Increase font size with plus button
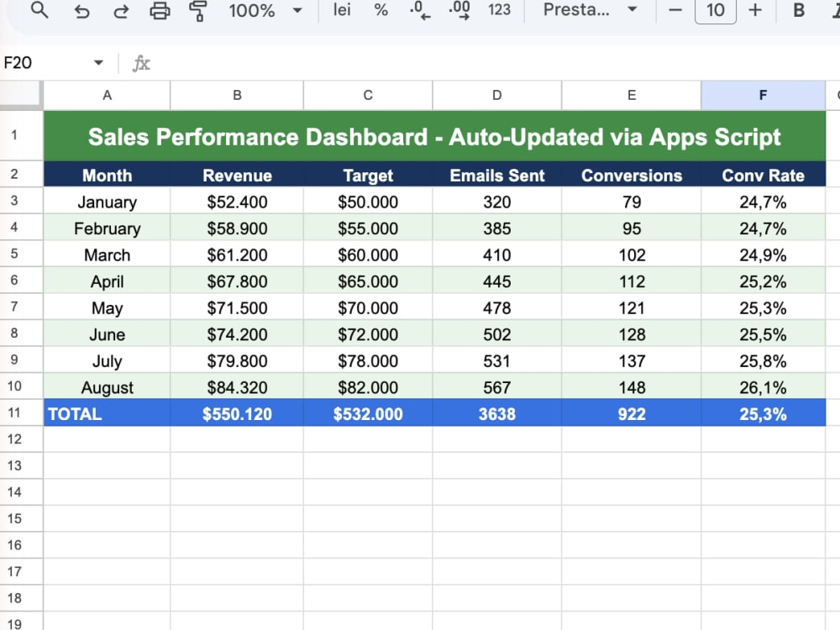 coord(755,10)
